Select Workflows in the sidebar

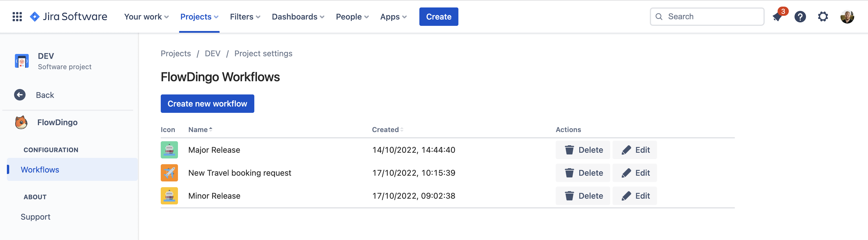[72, 170]
